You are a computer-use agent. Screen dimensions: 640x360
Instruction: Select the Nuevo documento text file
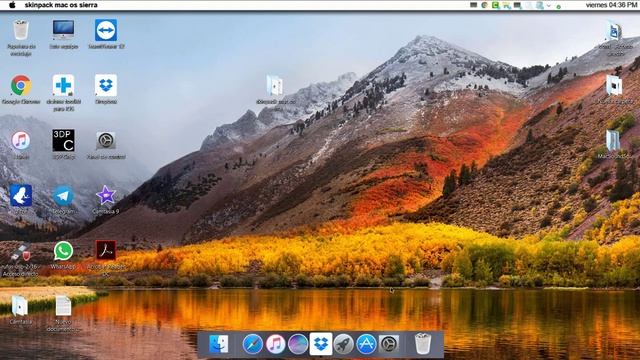click(x=63, y=306)
